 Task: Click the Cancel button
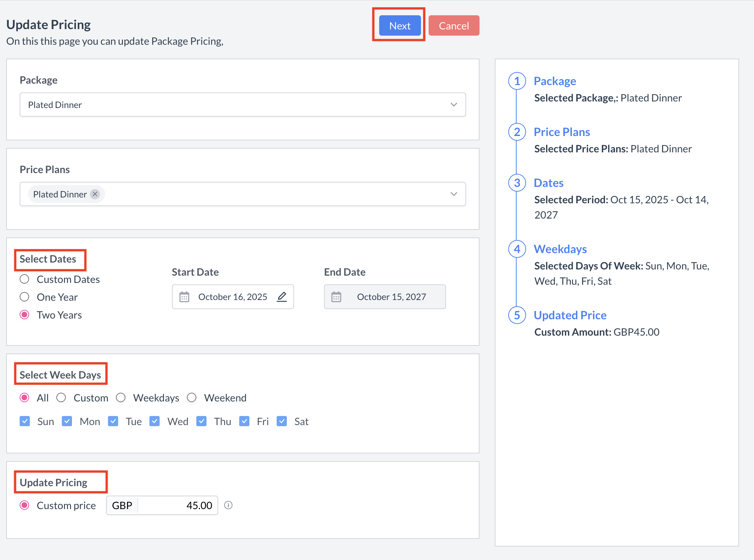tap(454, 26)
